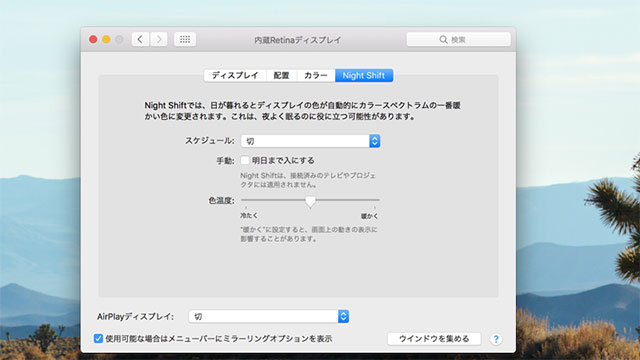The width and height of the screenshot is (640, 360).
Task: Enable the 明日まで入にする manual checkbox
Action: click(245, 160)
